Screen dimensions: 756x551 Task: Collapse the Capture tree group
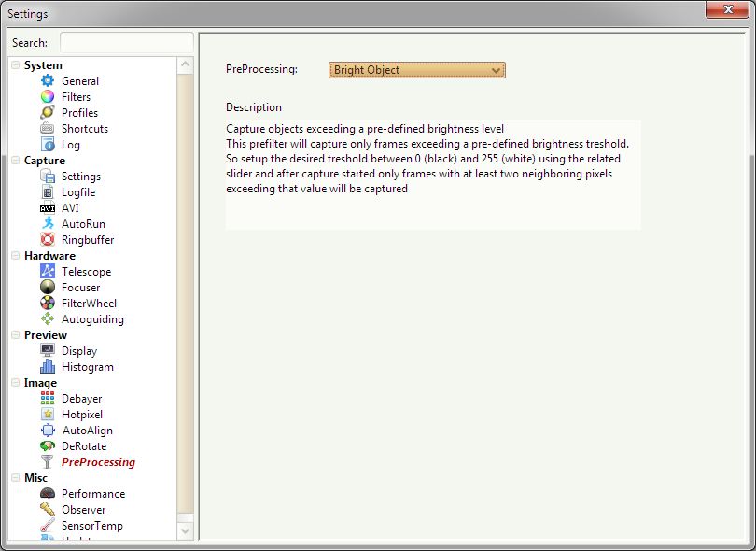point(16,161)
